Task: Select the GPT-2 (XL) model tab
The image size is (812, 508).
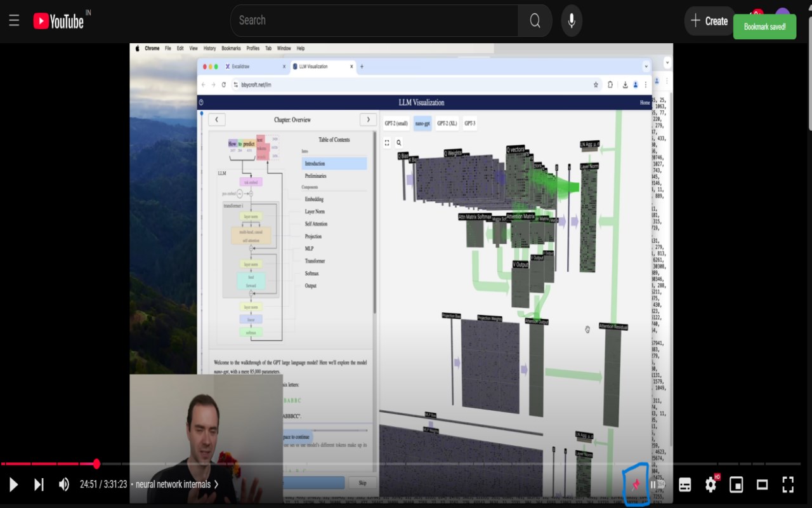Action: pos(447,123)
